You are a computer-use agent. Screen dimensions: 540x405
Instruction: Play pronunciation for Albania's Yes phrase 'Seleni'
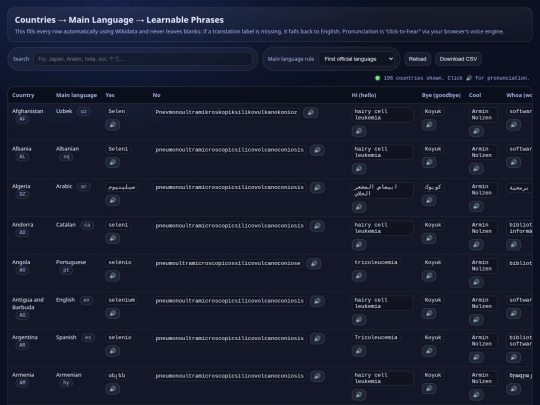click(113, 162)
